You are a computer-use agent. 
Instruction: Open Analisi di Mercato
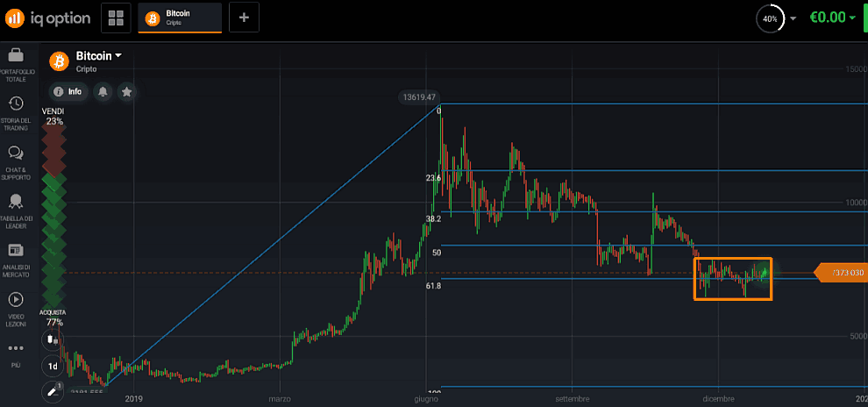pyautogui.click(x=15, y=259)
